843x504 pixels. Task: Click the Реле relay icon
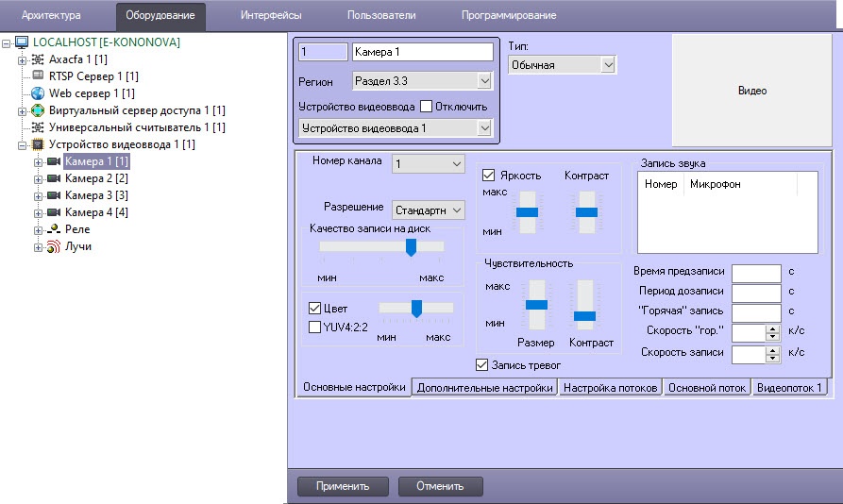point(54,229)
